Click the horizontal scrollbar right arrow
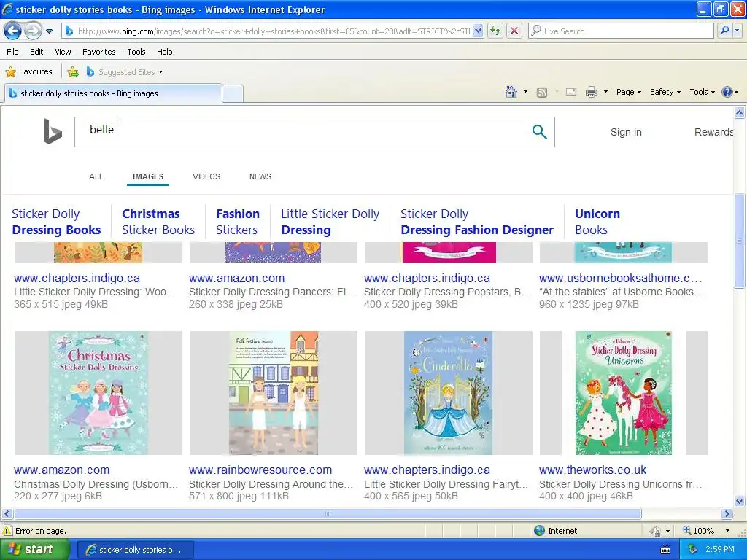Viewport: 747px width, 560px height. point(727,514)
